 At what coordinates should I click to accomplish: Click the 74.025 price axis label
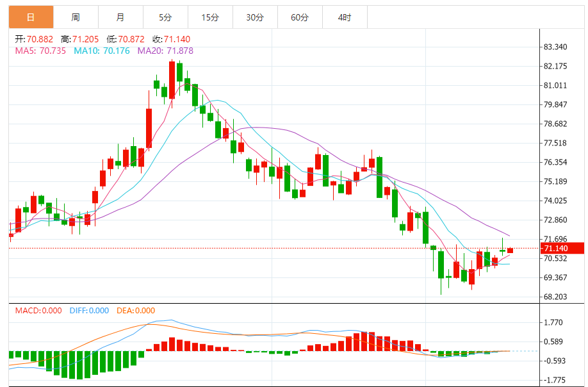(x=555, y=201)
